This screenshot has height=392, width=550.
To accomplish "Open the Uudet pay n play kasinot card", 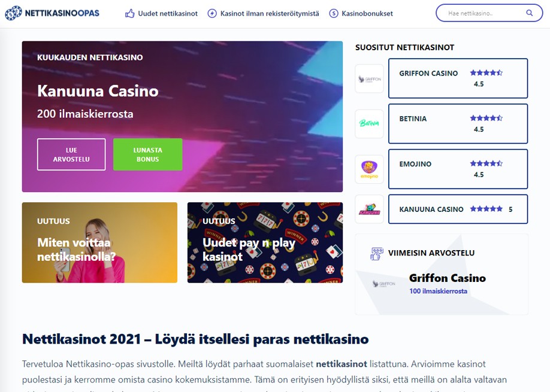I will pos(265,242).
